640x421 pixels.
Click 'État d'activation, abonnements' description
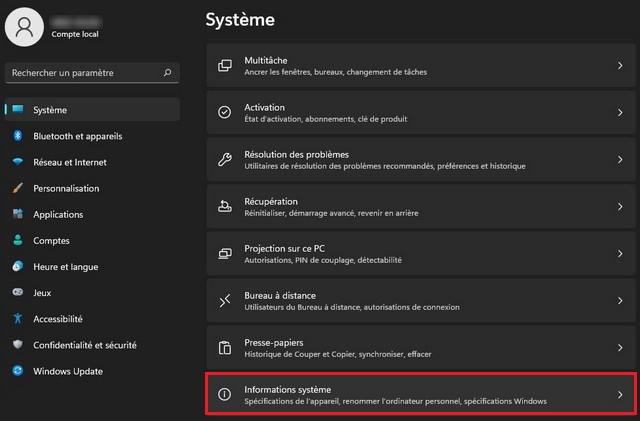326,119
